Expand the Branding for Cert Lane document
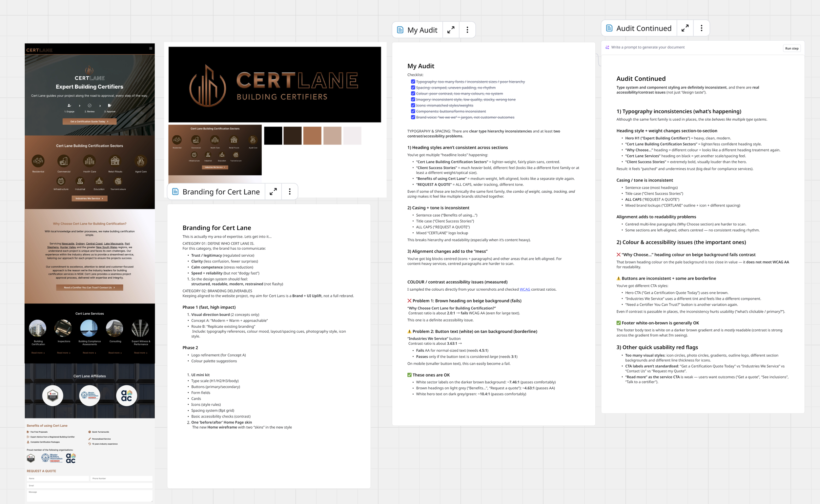The image size is (820, 504). point(273,191)
